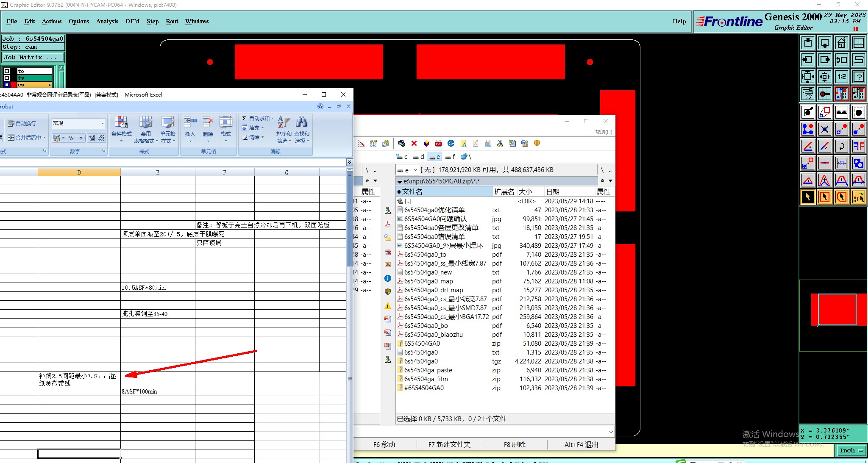Open the number format dropdown showing 常规
The image size is (868, 463).
103,123
